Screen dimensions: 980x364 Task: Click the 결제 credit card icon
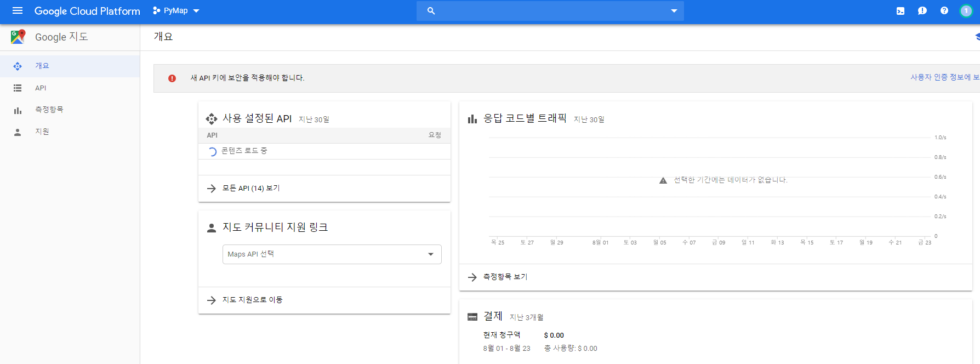472,317
